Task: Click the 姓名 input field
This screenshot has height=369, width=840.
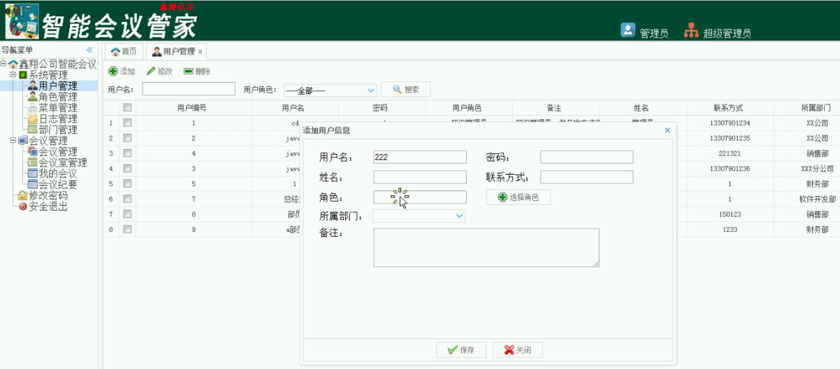Action: (x=420, y=177)
